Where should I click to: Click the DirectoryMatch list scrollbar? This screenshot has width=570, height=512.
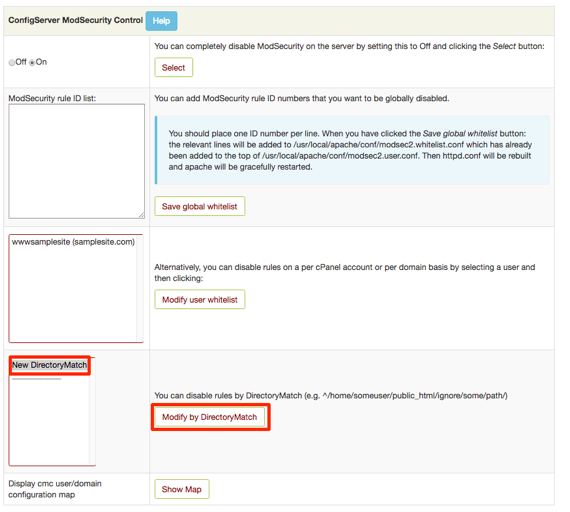point(92,411)
